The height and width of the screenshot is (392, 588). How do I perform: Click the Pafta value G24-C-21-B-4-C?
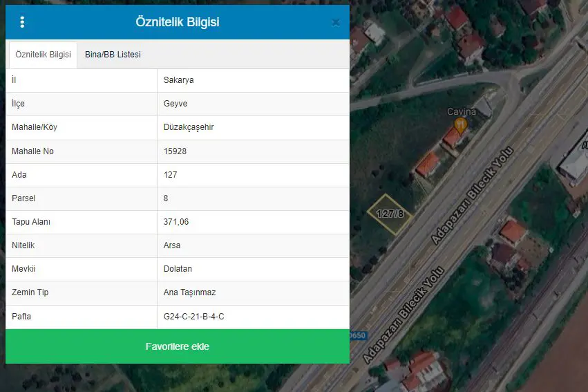tap(193, 316)
